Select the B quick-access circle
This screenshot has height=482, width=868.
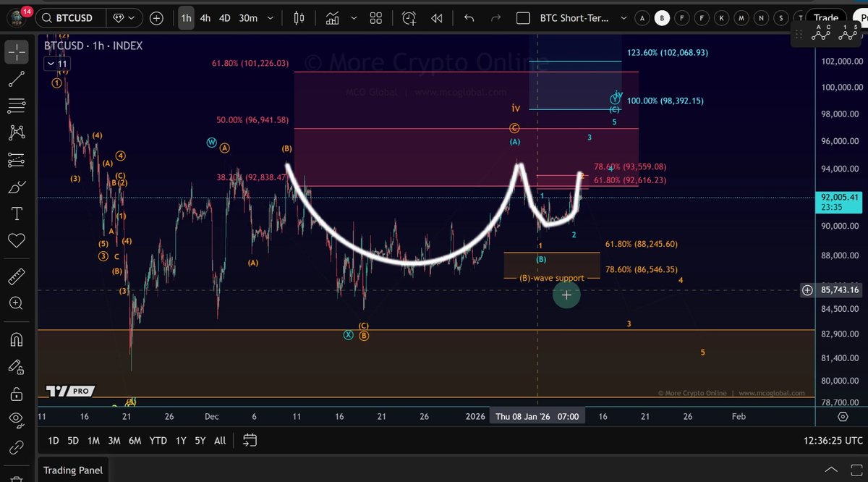(x=662, y=18)
